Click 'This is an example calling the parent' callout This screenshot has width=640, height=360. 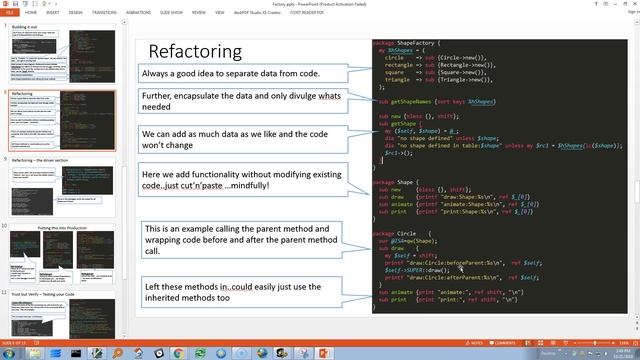click(x=242, y=240)
